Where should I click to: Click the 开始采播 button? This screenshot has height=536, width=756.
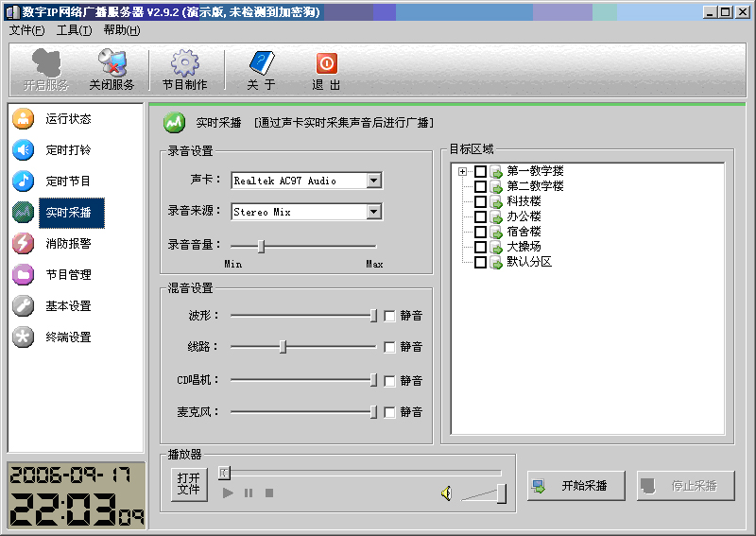[x=577, y=486]
